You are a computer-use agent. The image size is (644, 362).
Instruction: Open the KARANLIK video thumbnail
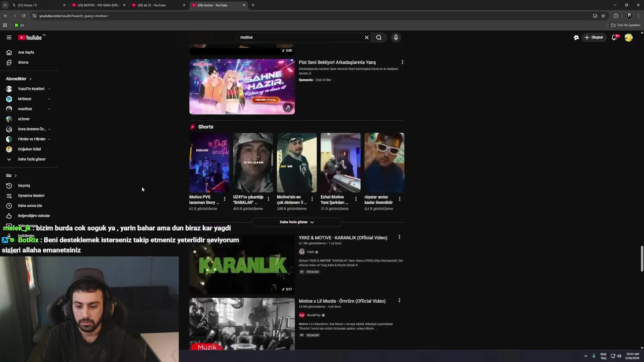pyautogui.click(x=242, y=264)
